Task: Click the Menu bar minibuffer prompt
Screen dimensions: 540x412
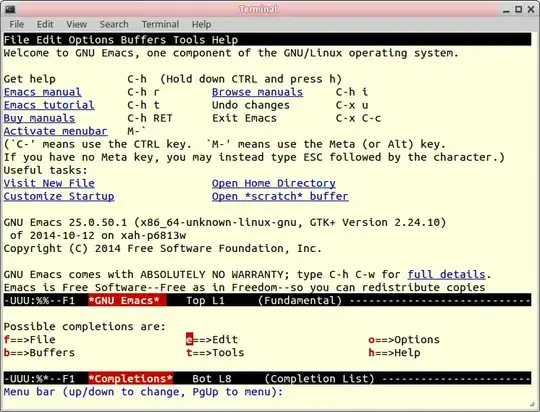Action: pyautogui.click(x=143, y=392)
